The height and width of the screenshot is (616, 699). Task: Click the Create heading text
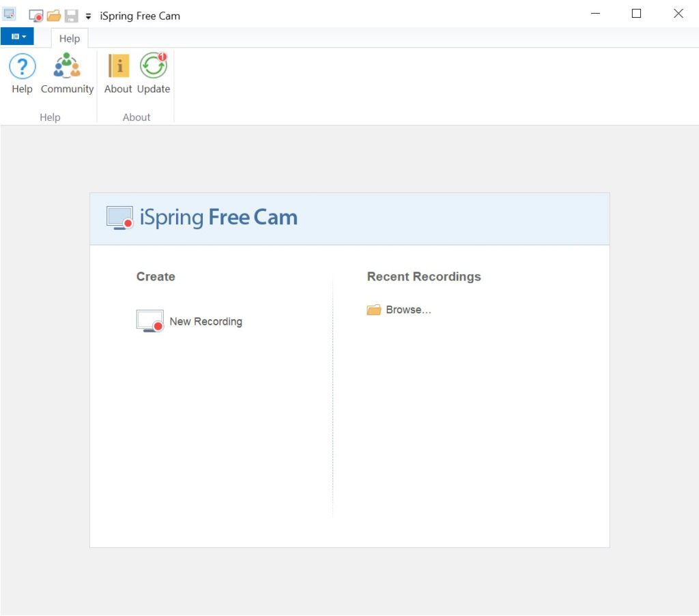[156, 276]
